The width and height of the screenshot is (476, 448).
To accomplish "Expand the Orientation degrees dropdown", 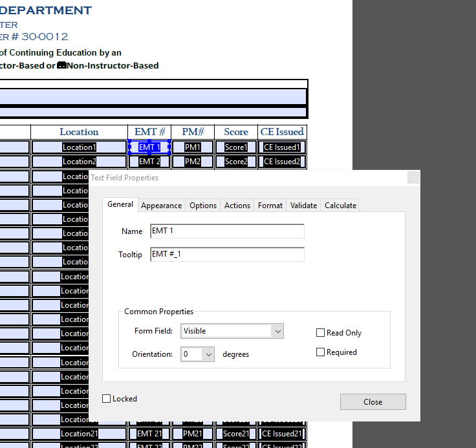I will [x=198, y=354].
